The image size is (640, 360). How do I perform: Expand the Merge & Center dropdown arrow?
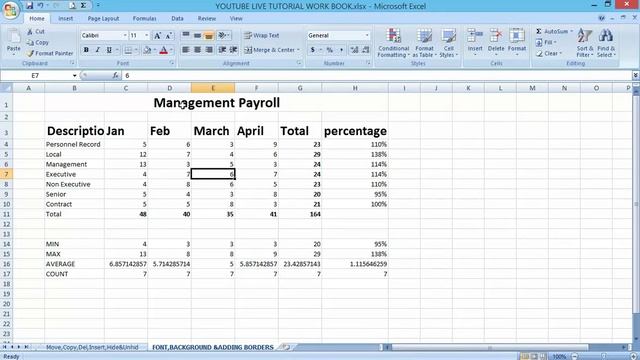click(298, 50)
